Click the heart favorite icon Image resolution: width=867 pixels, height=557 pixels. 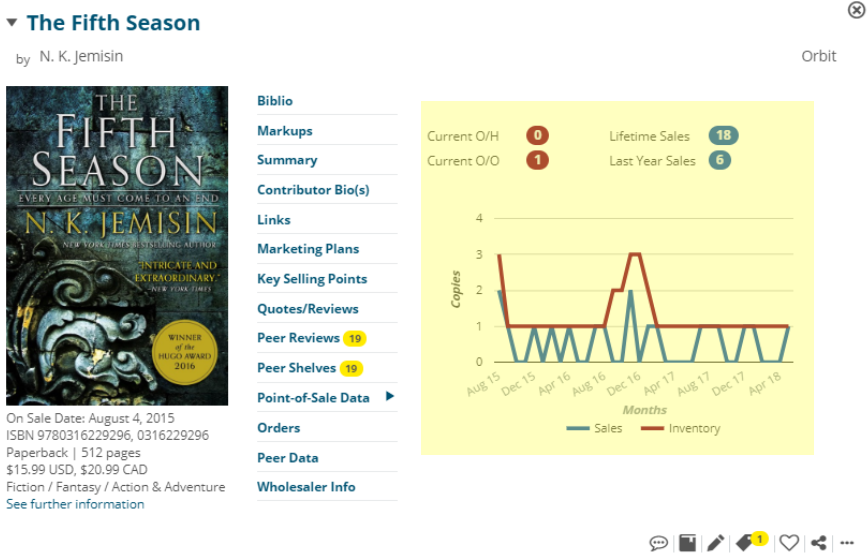point(789,543)
